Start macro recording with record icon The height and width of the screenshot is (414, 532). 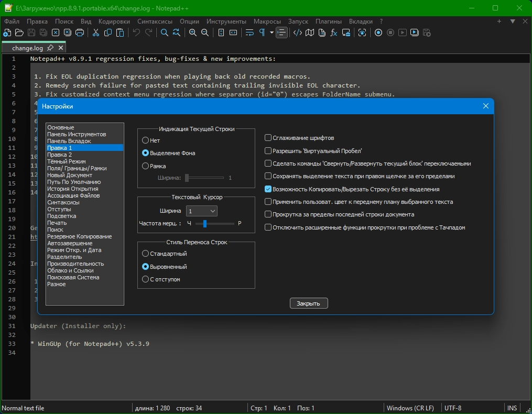click(x=378, y=32)
